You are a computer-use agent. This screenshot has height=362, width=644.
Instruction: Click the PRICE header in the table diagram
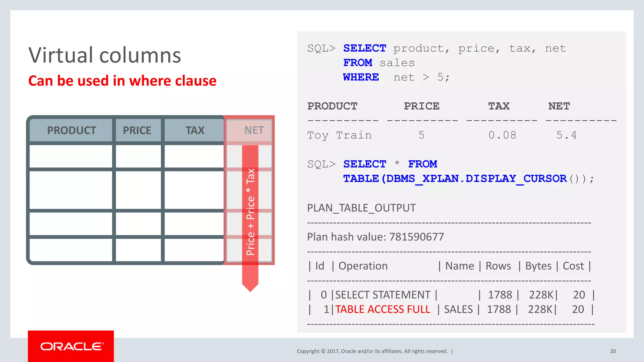pos(137,130)
